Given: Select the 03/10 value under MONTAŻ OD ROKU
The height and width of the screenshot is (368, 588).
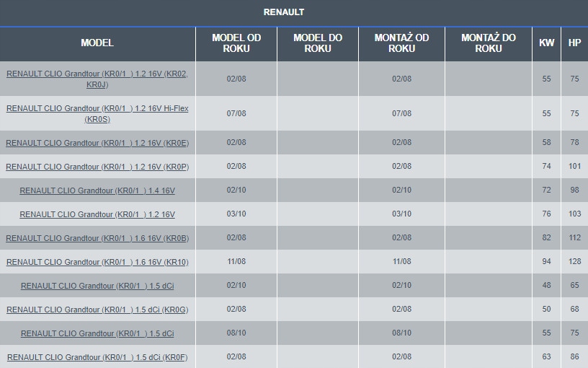Looking at the screenshot, I should (401, 214).
